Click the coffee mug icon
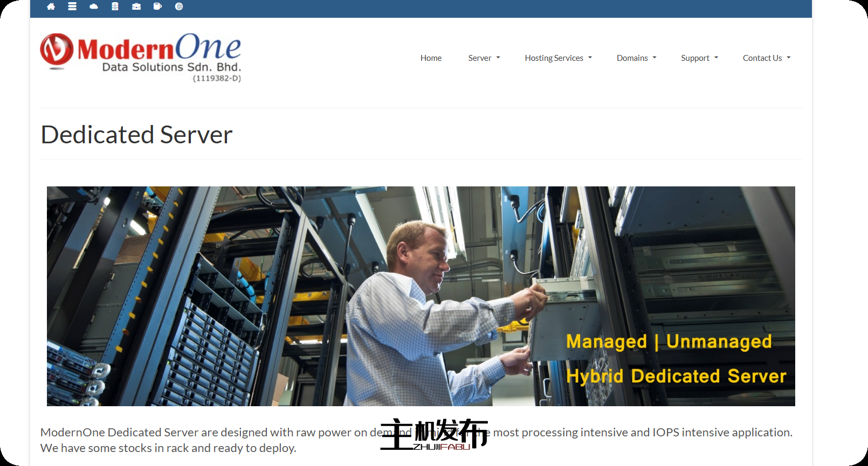 pyautogui.click(x=157, y=6)
